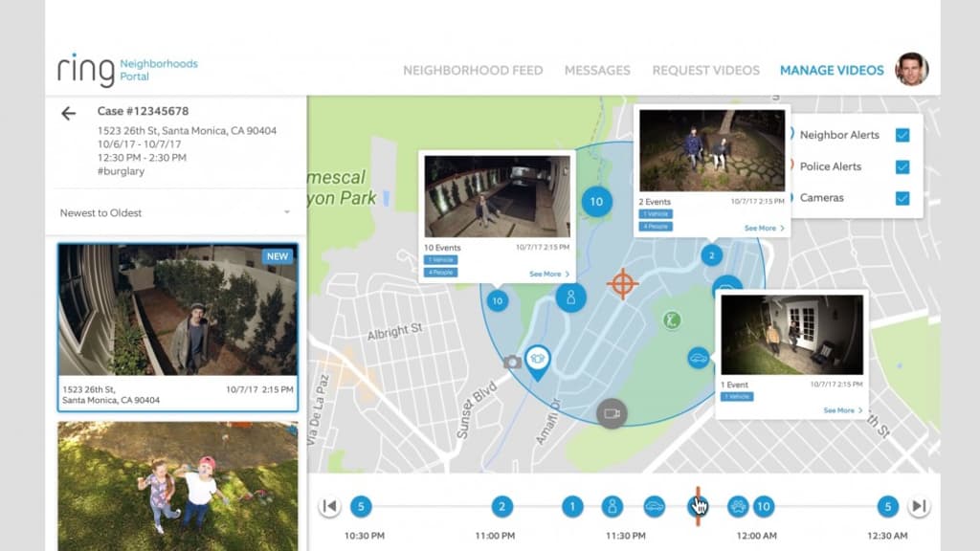Click the Case #12345678 heading
980x551 pixels.
(143, 111)
